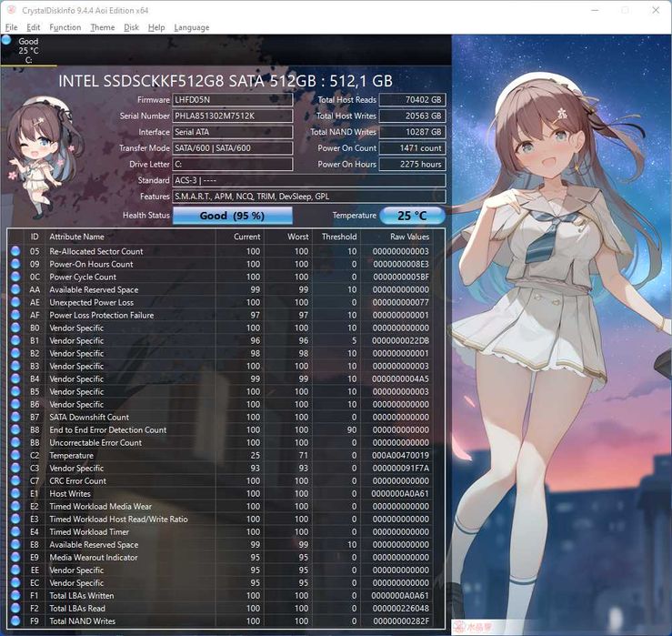672x636 pixels.
Task: Click the Standard field ACS-3
Action: coord(309,180)
